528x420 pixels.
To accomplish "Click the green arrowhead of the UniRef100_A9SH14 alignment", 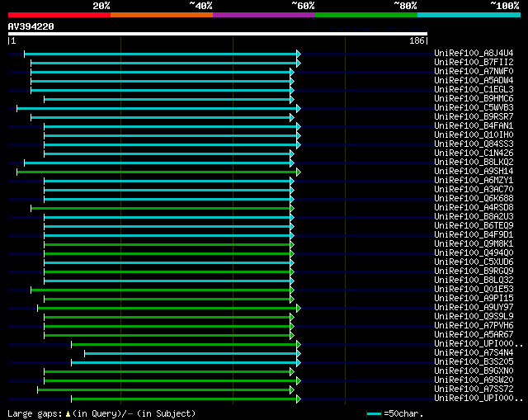I will click(x=299, y=172).
